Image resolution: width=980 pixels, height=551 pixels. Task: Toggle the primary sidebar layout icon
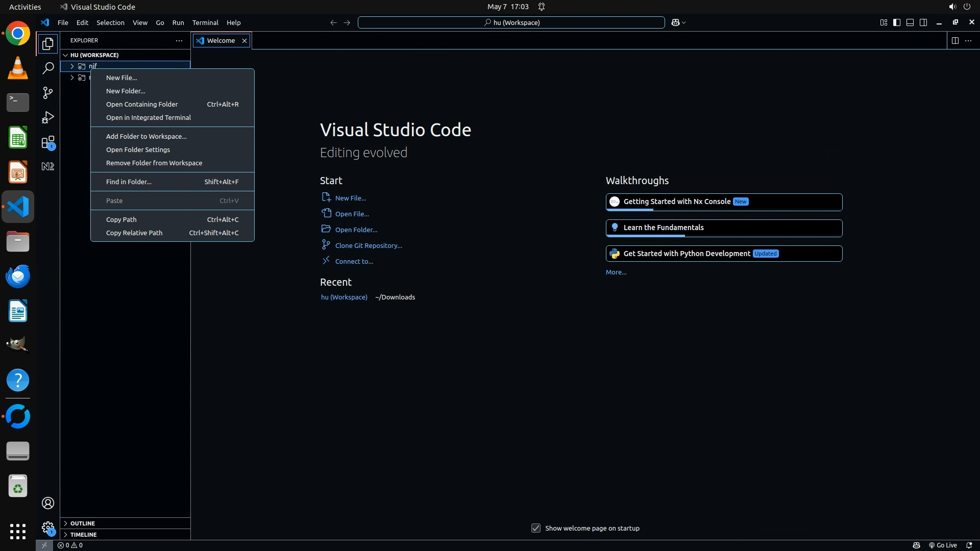coord(896,22)
